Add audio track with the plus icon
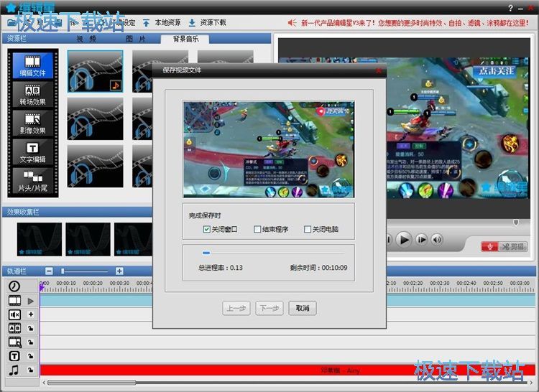 pos(31,314)
